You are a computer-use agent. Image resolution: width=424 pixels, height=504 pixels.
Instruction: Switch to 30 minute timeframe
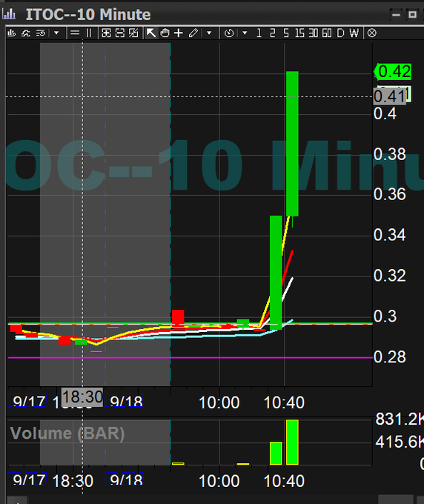pos(314,33)
